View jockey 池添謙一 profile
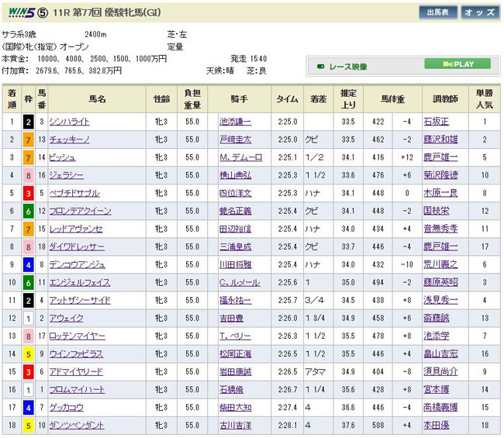This screenshot has height=438, width=504. [x=236, y=122]
